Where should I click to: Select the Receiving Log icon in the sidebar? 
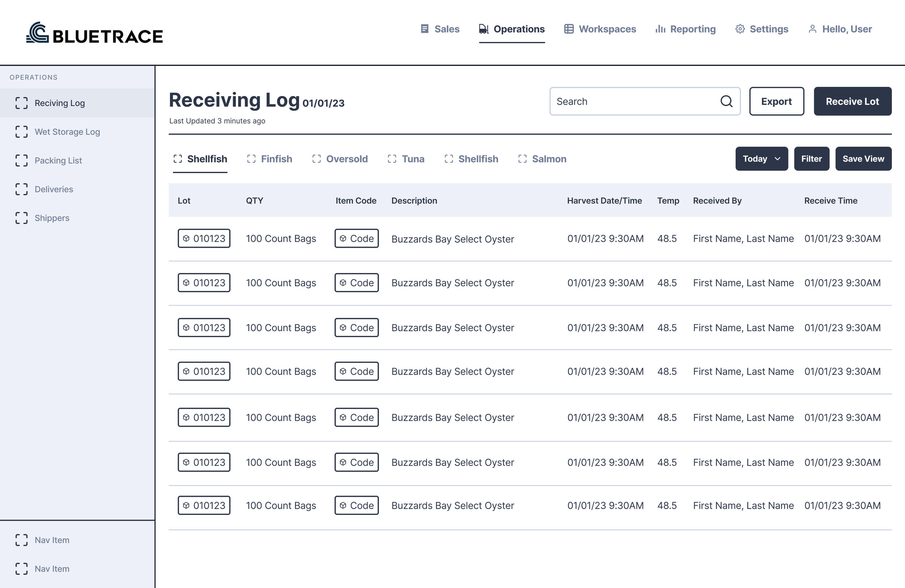(x=22, y=103)
